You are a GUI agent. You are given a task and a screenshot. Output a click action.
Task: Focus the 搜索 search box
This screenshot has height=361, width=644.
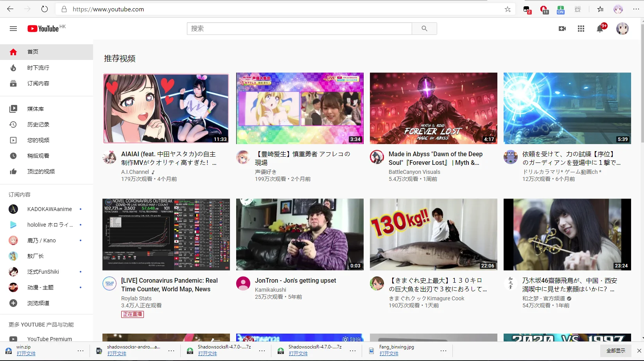(300, 29)
